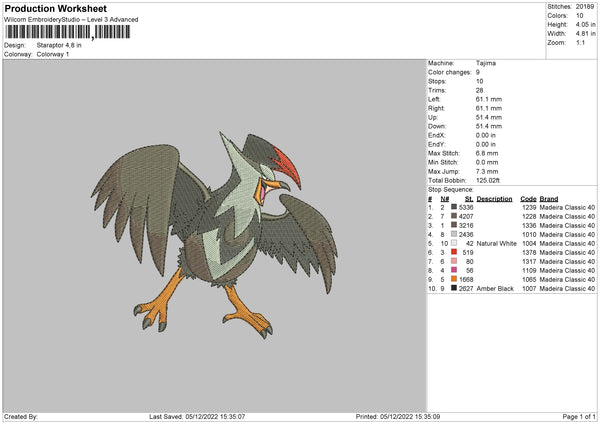Screen dimensions: 600x424
Task: Select the stitch count '20189'
Action: click(x=585, y=7)
